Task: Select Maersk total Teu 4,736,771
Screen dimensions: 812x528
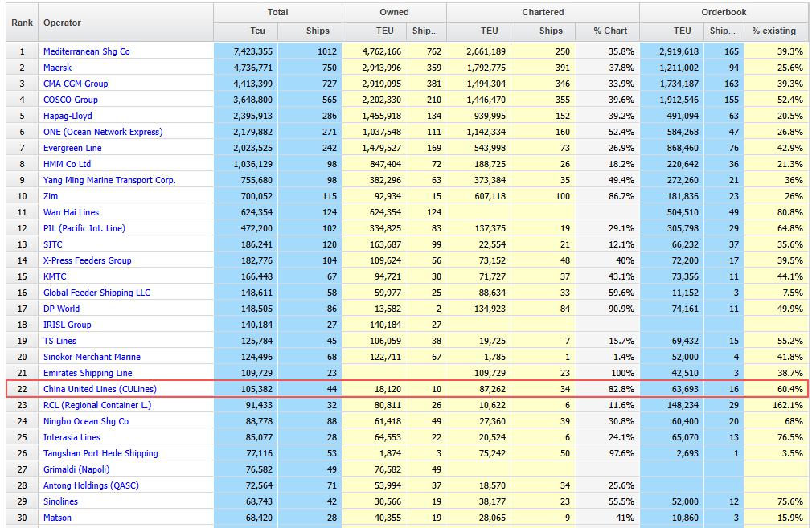Action: (x=252, y=68)
